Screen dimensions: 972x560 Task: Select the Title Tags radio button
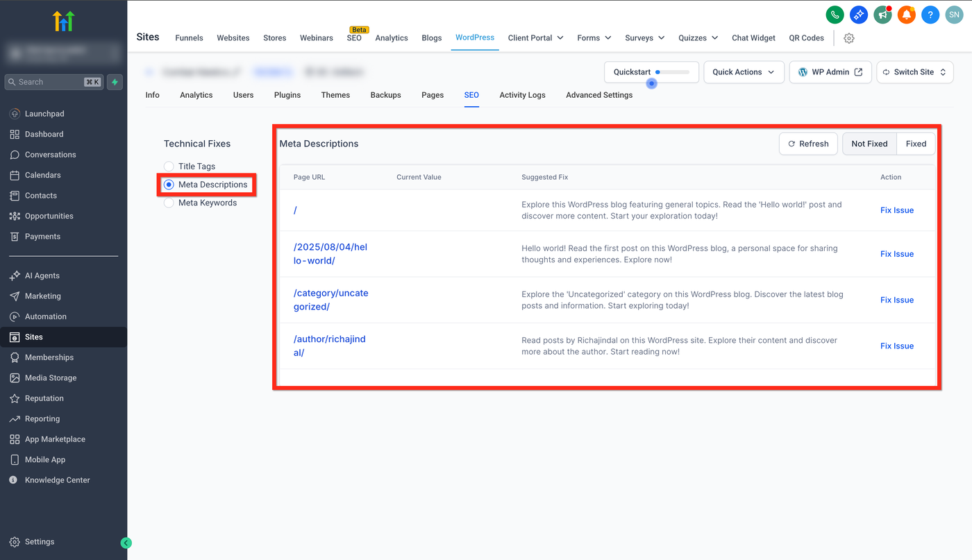tap(169, 167)
